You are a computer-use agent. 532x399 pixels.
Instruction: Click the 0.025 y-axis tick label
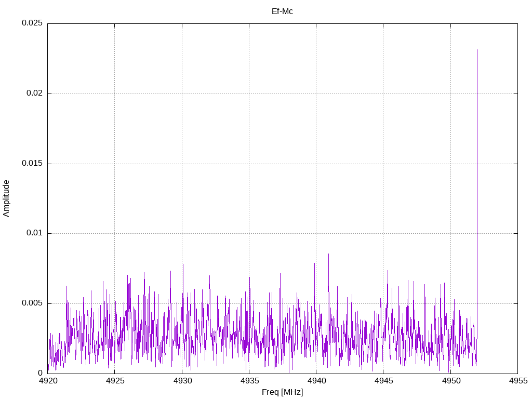click(32, 23)
